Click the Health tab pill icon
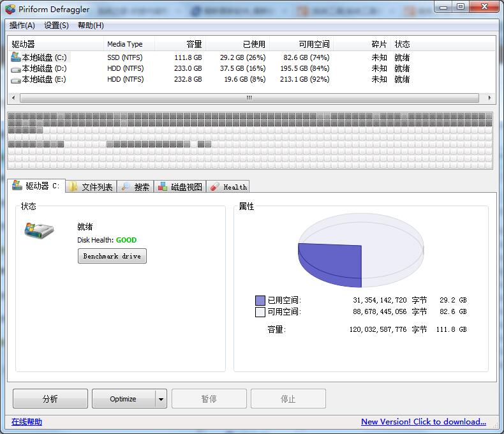Image resolution: width=504 pixels, height=434 pixels. click(214, 187)
